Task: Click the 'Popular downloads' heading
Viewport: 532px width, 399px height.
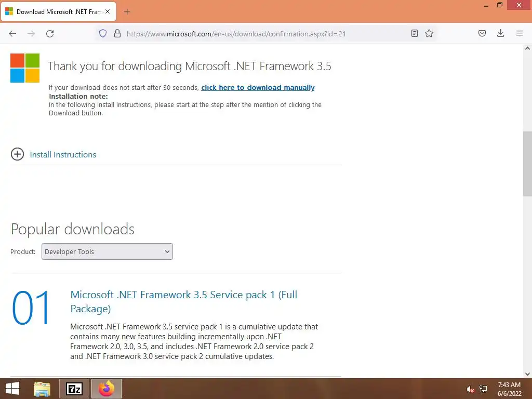Action: 73,229
